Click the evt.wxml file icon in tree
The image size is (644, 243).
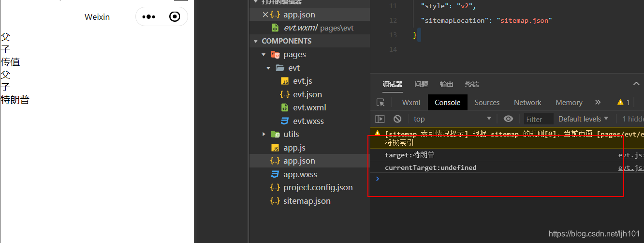(285, 107)
